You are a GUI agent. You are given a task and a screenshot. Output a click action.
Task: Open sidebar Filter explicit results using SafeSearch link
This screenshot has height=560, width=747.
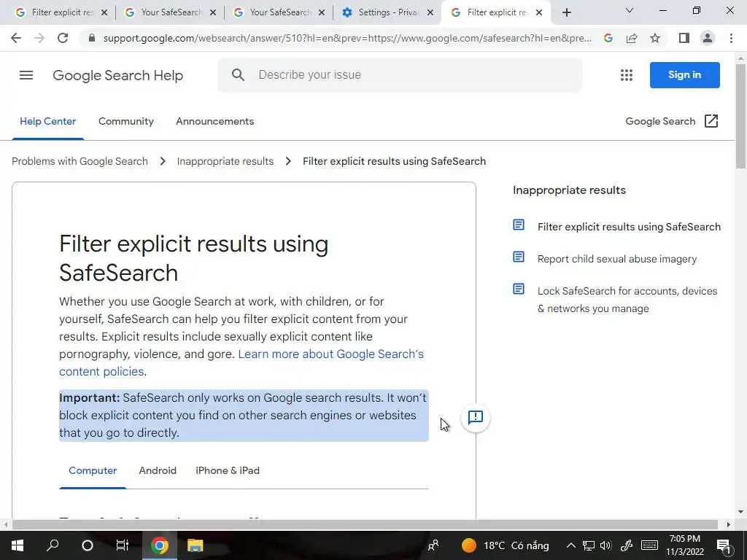[x=629, y=227]
